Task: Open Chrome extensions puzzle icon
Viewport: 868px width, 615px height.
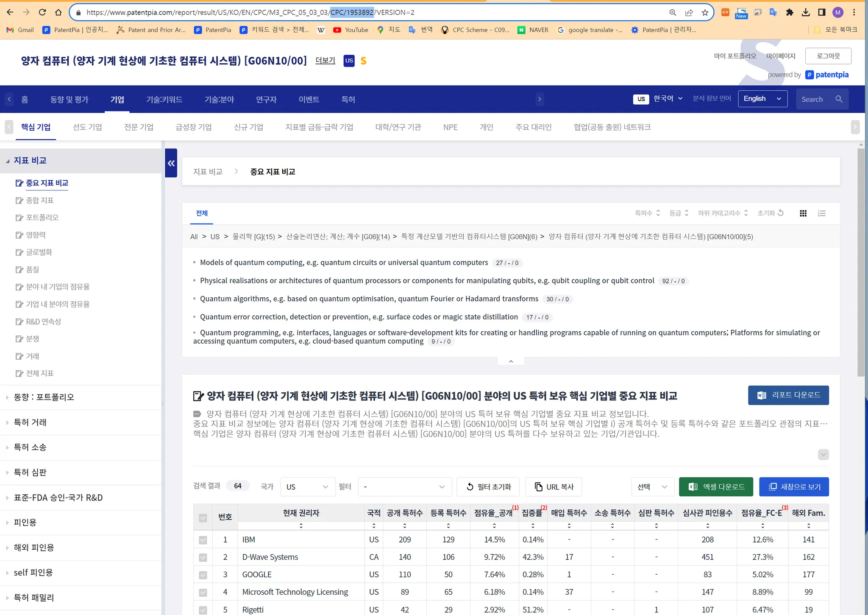Action: (x=789, y=12)
